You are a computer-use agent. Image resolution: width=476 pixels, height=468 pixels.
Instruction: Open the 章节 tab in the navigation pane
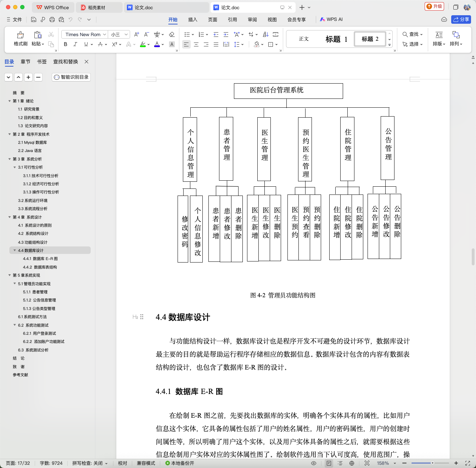(x=26, y=62)
